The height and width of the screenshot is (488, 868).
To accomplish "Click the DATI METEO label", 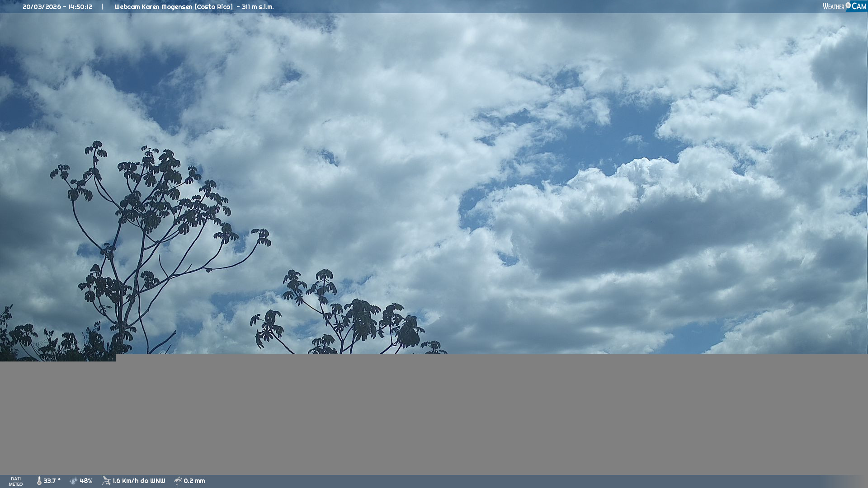I will [16, 481].
